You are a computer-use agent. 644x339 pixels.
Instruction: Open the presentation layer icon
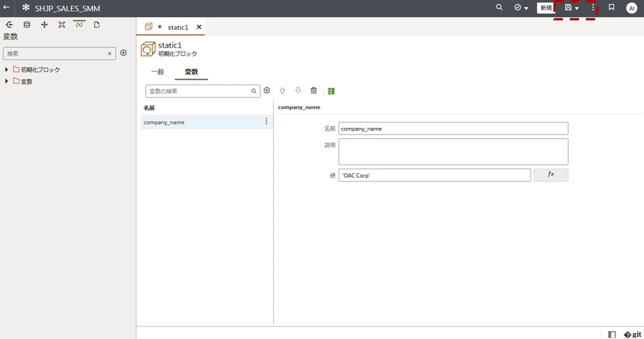tap(62, 25)
